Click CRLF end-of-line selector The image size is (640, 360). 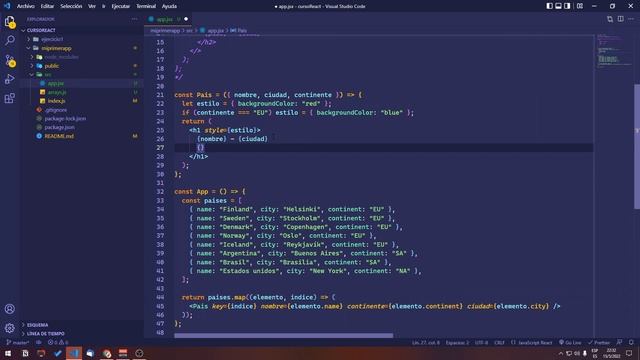coord(499,342)
